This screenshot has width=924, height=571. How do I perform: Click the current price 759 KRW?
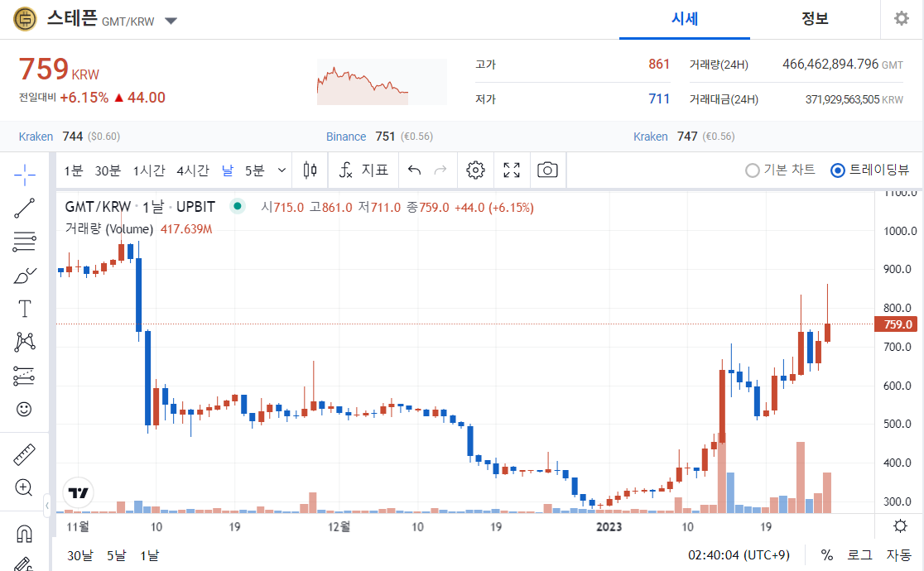point(59,70)
